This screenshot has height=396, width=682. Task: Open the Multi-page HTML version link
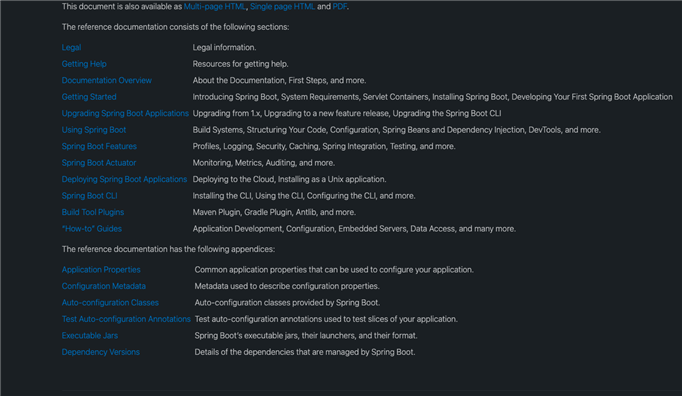tap(215, 7)
